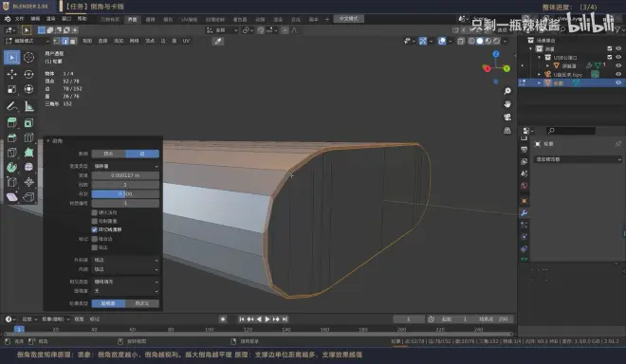Open the Add Modifier dropdown
The height and width of the screenshot is (364, 626).
click(x=578, y=159)
